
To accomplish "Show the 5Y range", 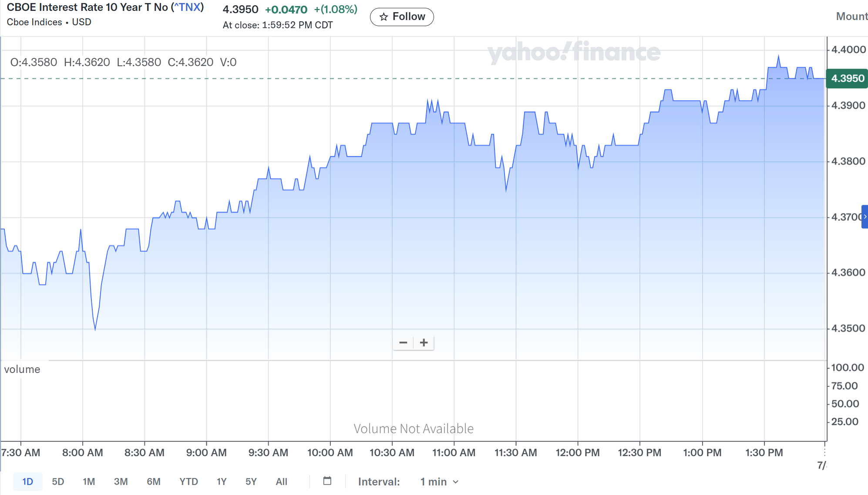I will [251, 481].
